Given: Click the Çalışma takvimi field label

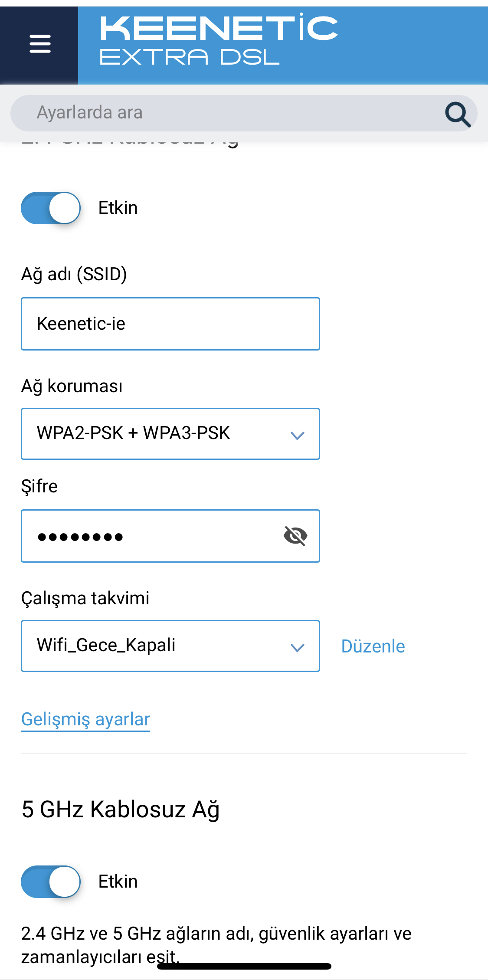Looking at the screenshot, I should point(85,598).
